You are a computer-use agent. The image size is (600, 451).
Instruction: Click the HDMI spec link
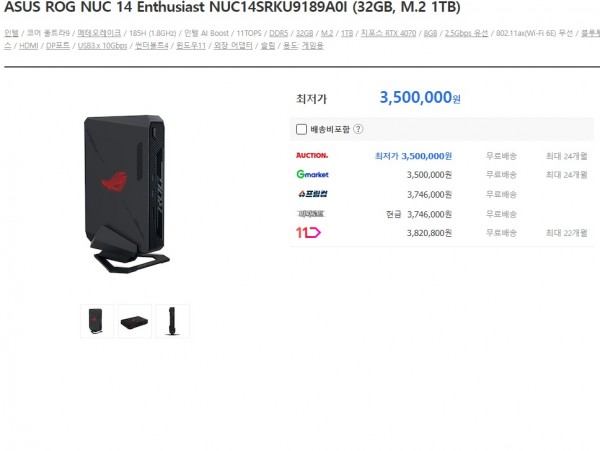pyautogui.click(x=29, y=46)
